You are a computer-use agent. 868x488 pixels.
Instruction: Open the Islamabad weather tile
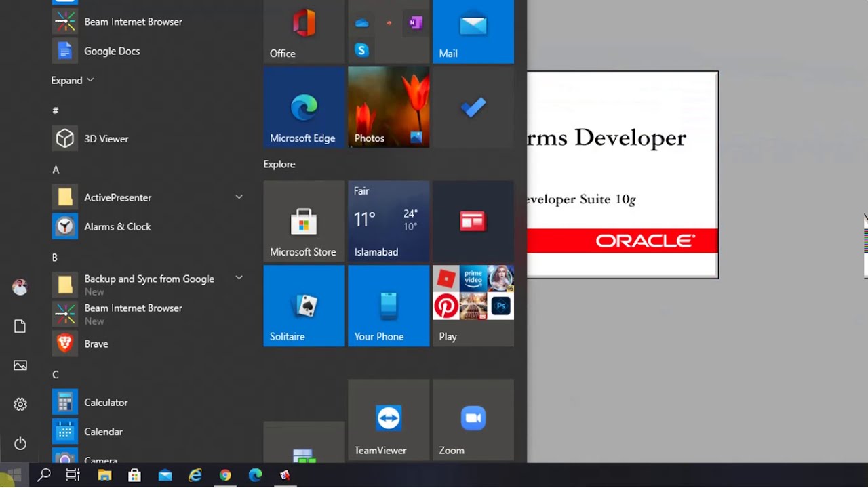tap(389, 221)
